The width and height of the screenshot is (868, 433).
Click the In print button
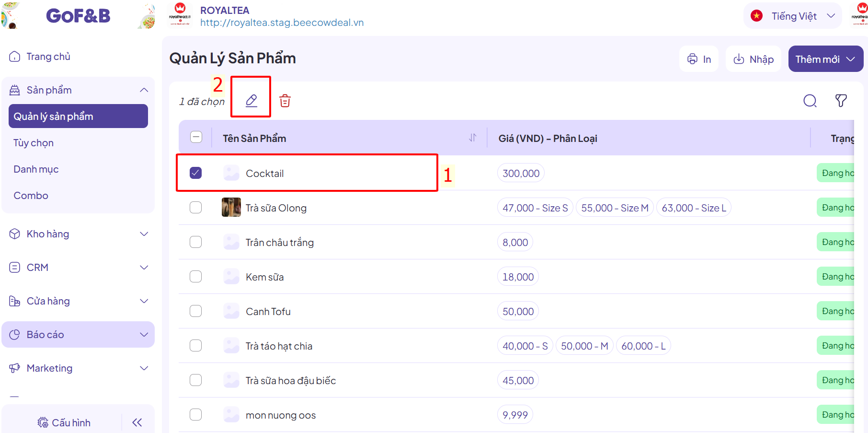coord(699,59)
